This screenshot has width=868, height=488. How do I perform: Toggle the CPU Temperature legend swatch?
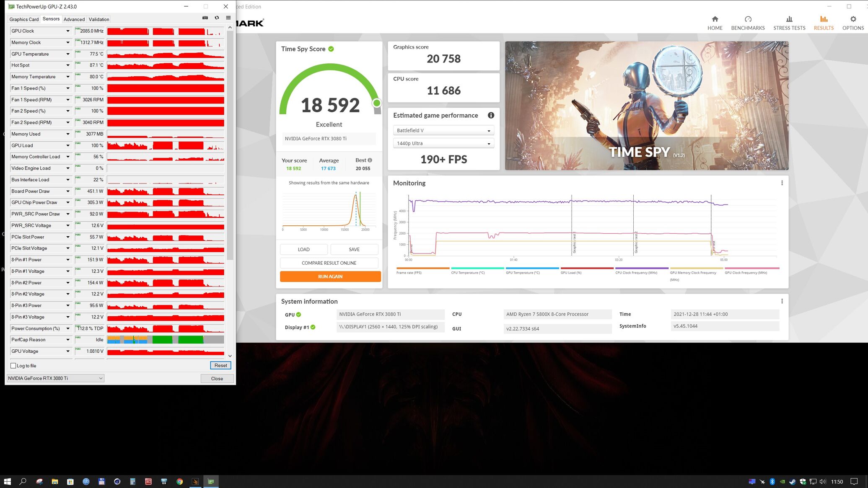tap(477, 268)
